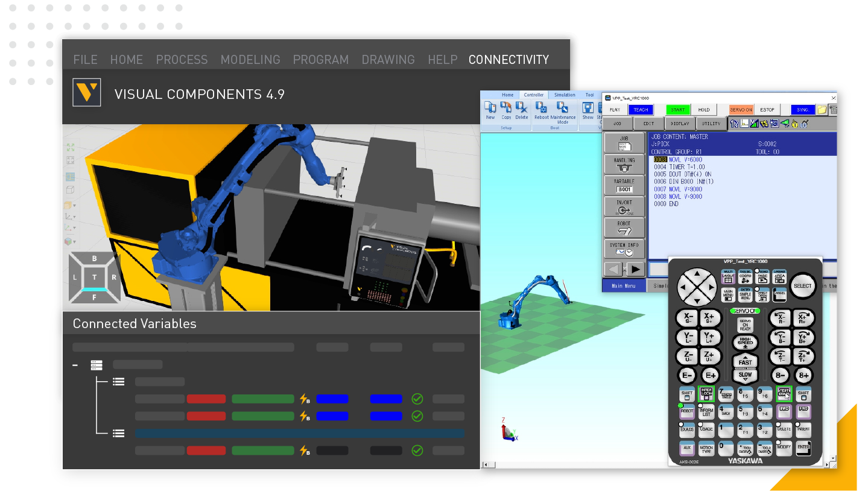Click the Reboot controller icon
The width and height of the screenshot is (868, 503).
pos(541,110)
